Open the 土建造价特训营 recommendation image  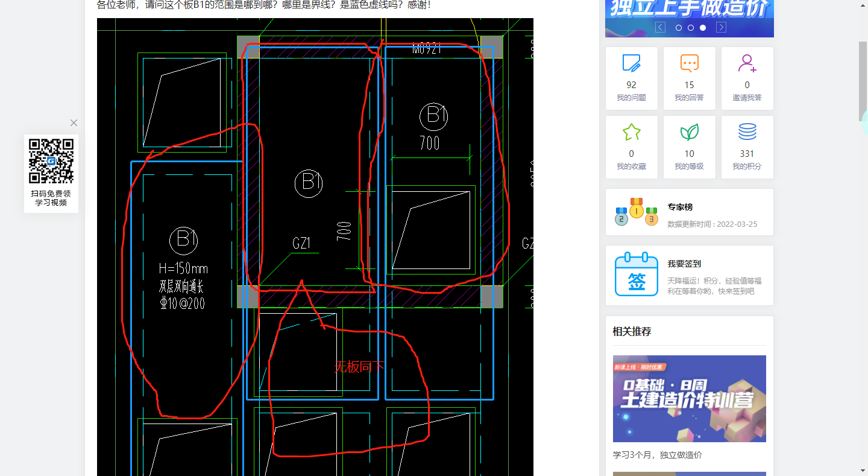pyautogui.click(x=689, y=398)
